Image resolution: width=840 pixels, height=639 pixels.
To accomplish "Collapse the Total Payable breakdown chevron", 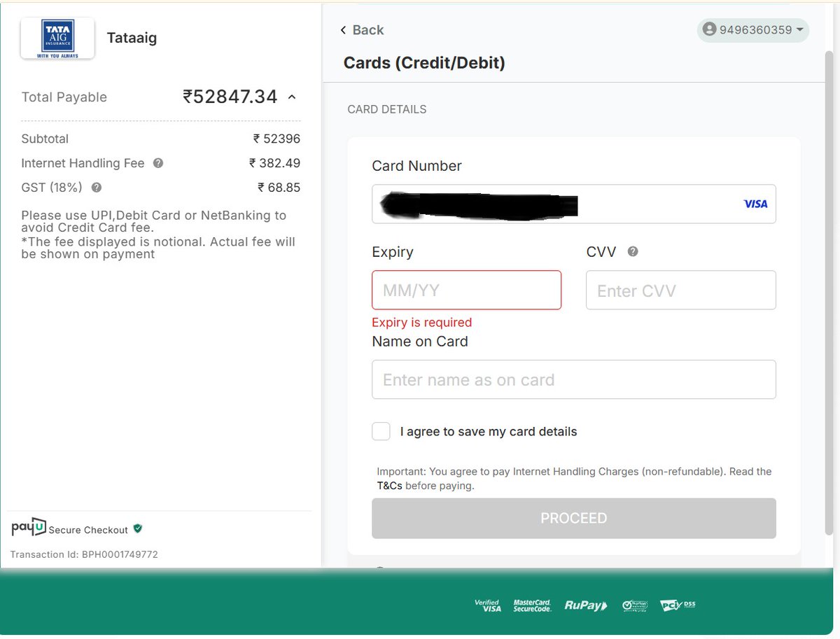I will (x=292, y=97).
